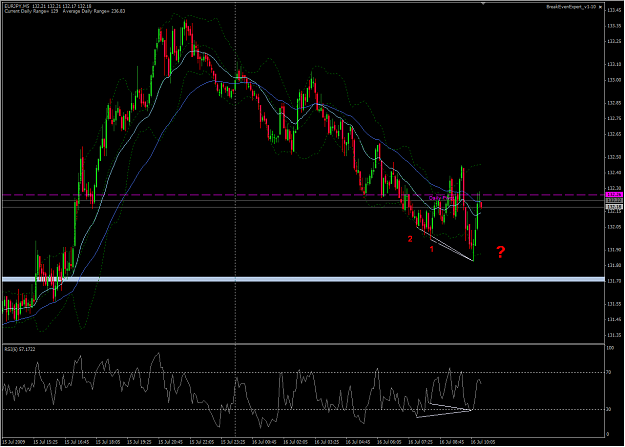This screenshot has height=447, width=625.
Task: Click the 16 Jul 07:25 time label
Action: [x=421, y=442]
